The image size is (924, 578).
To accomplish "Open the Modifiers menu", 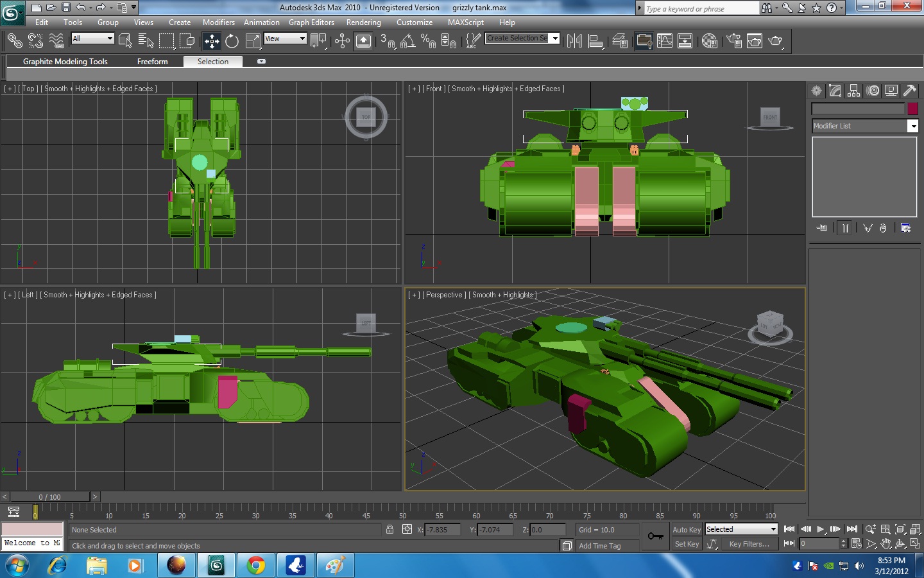I will [219, 22].
